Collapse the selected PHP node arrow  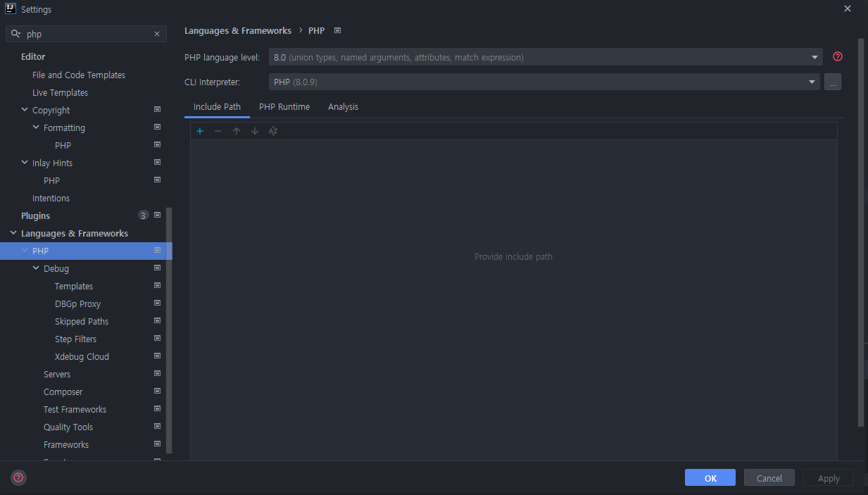tap(25, 251)
